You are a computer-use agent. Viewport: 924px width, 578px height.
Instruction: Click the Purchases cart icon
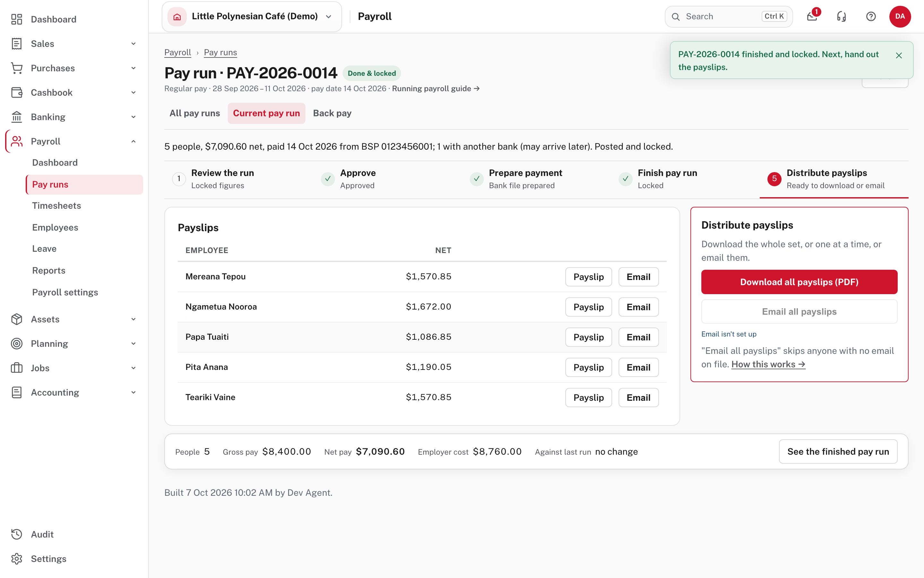(16, 68)
